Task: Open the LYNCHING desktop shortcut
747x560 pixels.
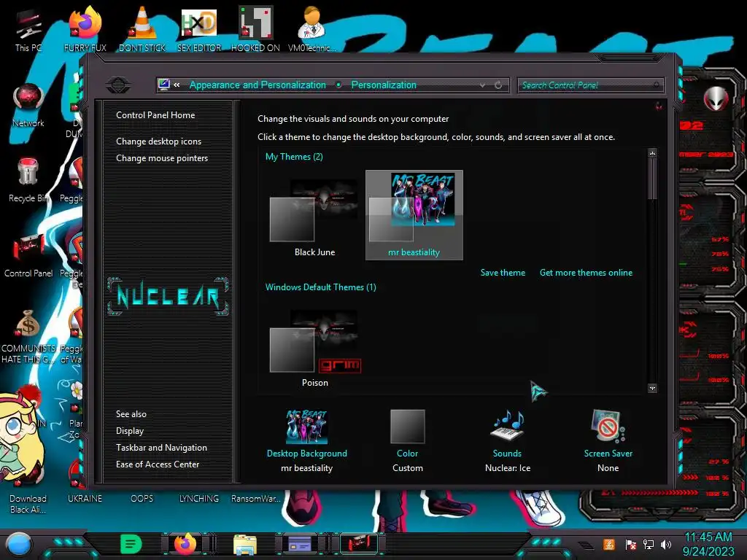Action: click(x=198, y=499)
